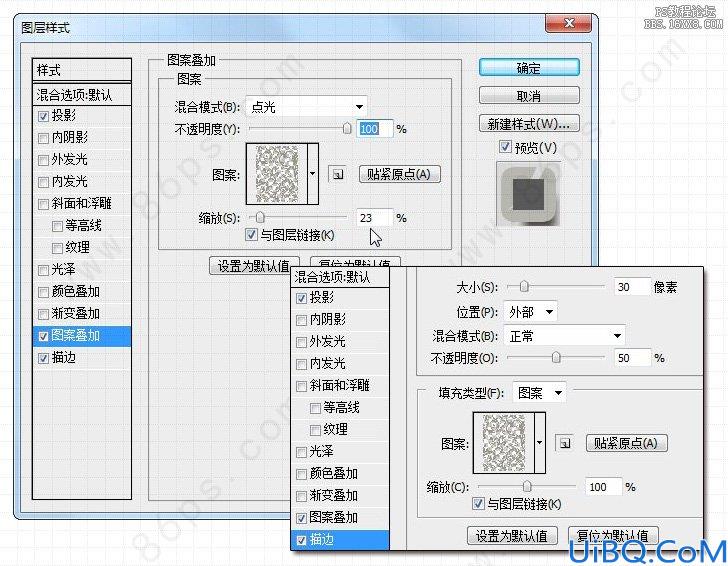Enable 光泽 checkbox in main styles list
The image size is (728, 566).
[43, 270]
